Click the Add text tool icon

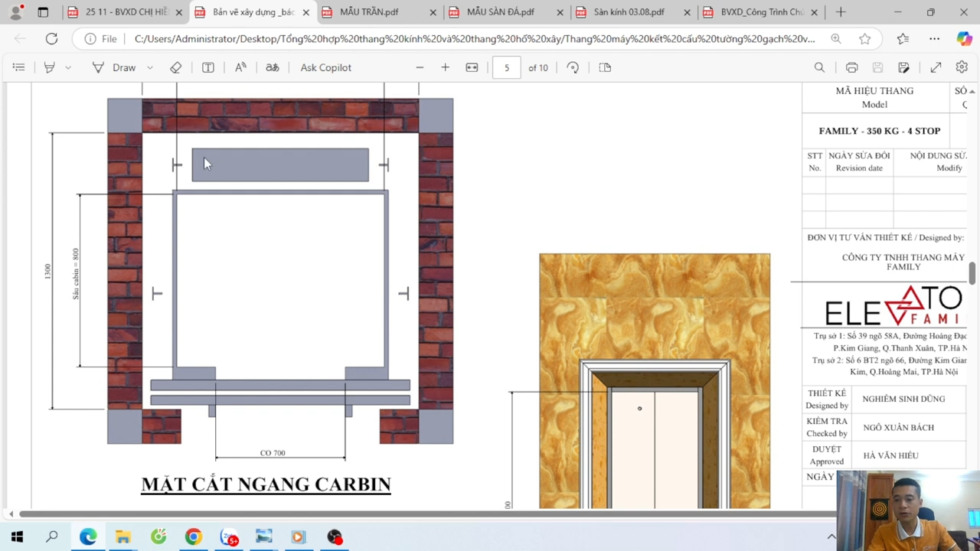[208, 67]
